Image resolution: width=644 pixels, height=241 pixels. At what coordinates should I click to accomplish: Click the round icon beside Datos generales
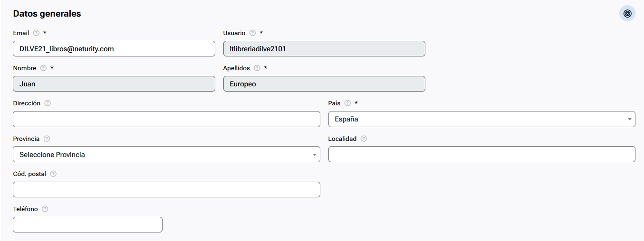point(627,13)
